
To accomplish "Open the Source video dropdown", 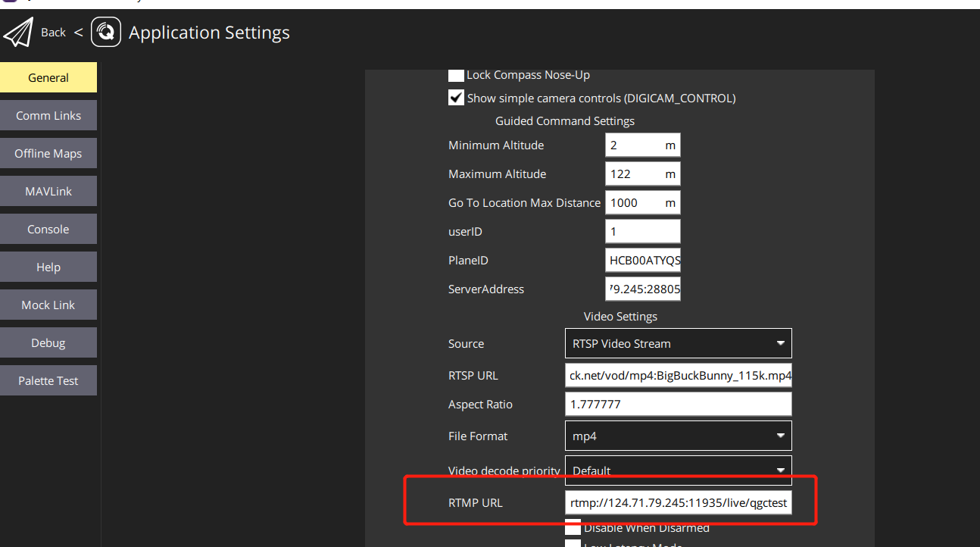I will (678, 343).
